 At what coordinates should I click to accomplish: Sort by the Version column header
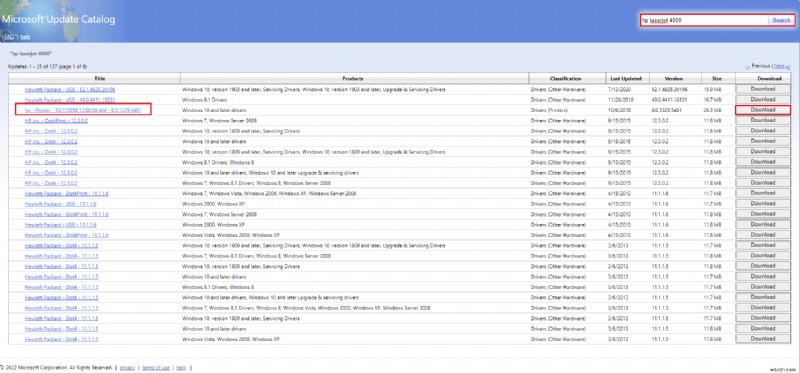pos(674,79)
